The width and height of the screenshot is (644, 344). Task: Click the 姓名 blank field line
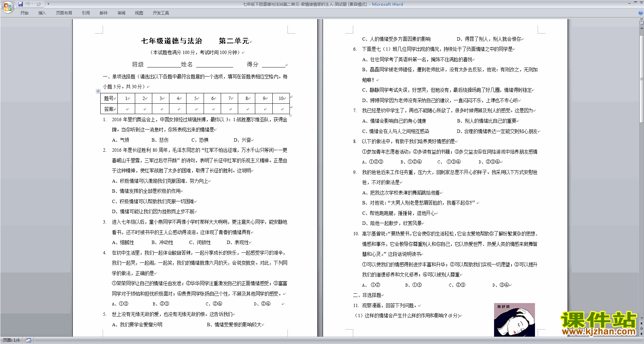pyautogui.click(x=215, y=65)
